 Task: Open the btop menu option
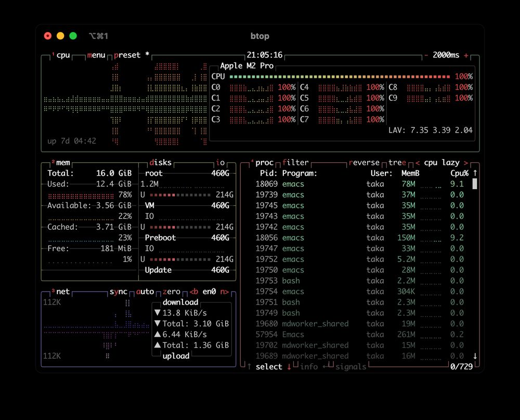[96, 55]
